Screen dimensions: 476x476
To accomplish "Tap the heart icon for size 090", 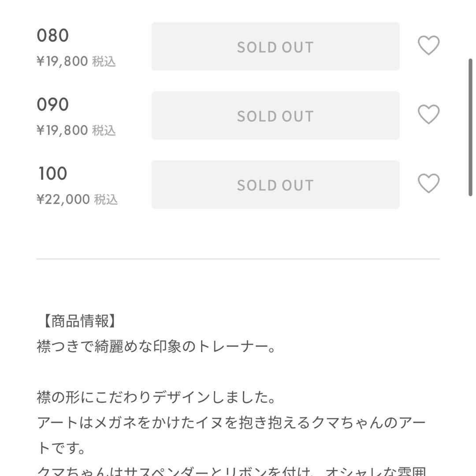I will [428, 115].
